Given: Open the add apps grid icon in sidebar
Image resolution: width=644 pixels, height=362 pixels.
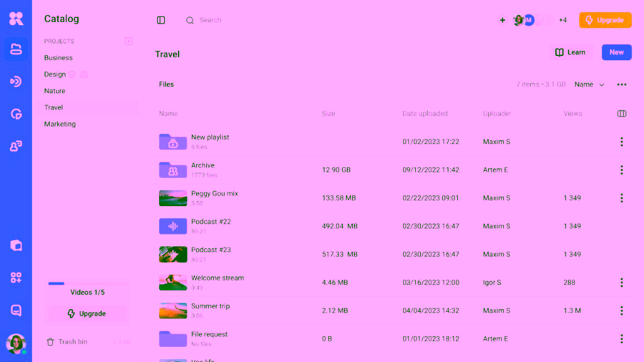Looking at the screenshot, I should point(16,278).
